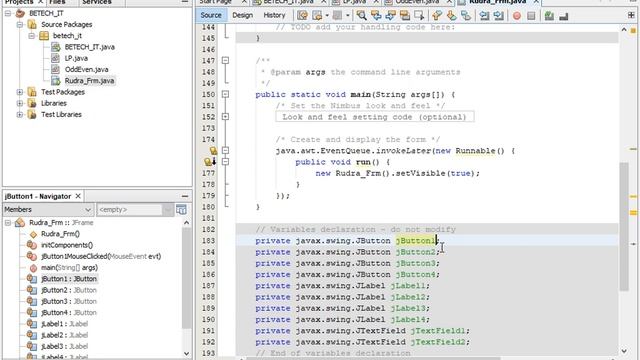Open the Files tab in the left panel

tap(58, 2)
